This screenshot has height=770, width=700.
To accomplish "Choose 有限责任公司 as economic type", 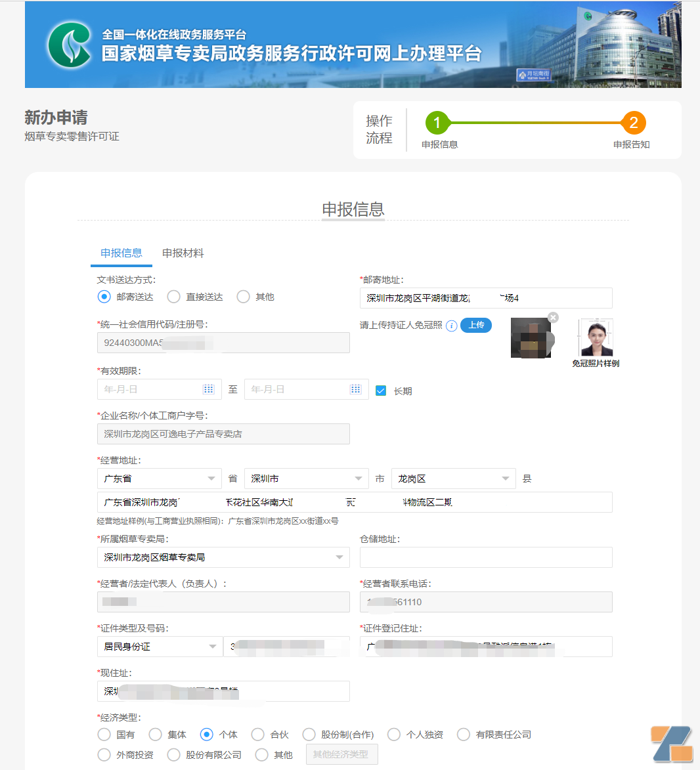I will coord(464,734).
